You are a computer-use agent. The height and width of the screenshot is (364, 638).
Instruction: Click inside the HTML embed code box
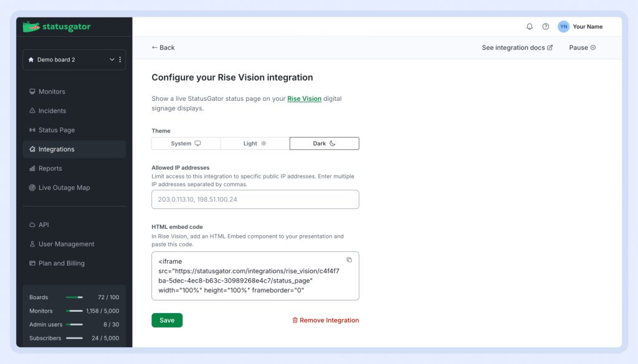pos(255,276)
